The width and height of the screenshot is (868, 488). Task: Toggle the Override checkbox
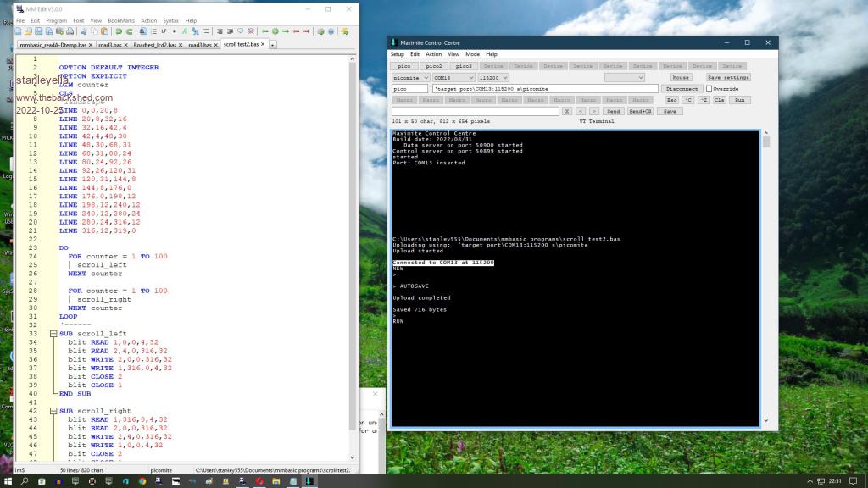(x=709, y=89)
